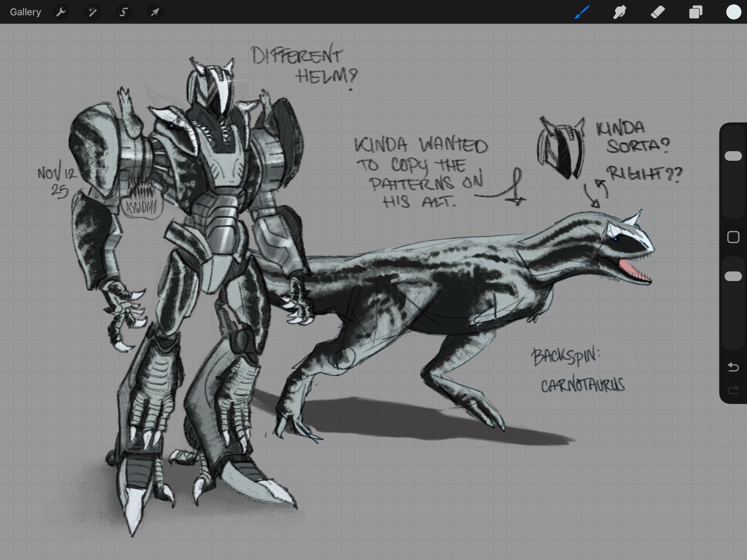The height and width of the screenshot is (560, 747).
Task: Open the Actions wrench menu
Action: (61, 12)
